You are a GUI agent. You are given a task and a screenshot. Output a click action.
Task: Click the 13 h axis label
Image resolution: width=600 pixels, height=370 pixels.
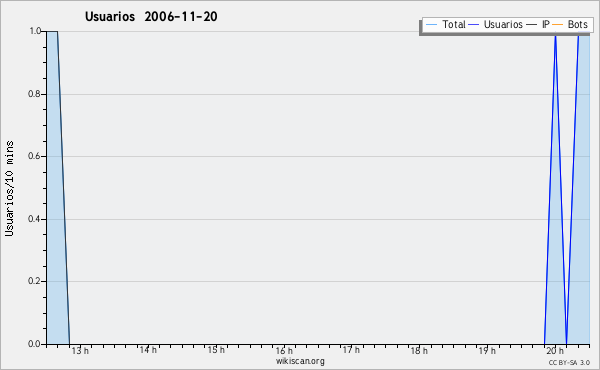(x=80, y=350)
